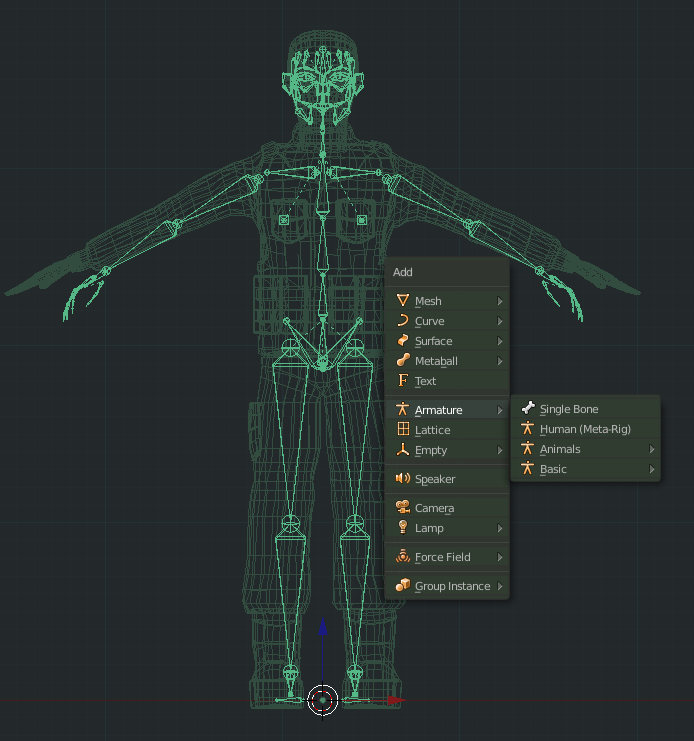Add a Camera object

(x=447, y=508)
